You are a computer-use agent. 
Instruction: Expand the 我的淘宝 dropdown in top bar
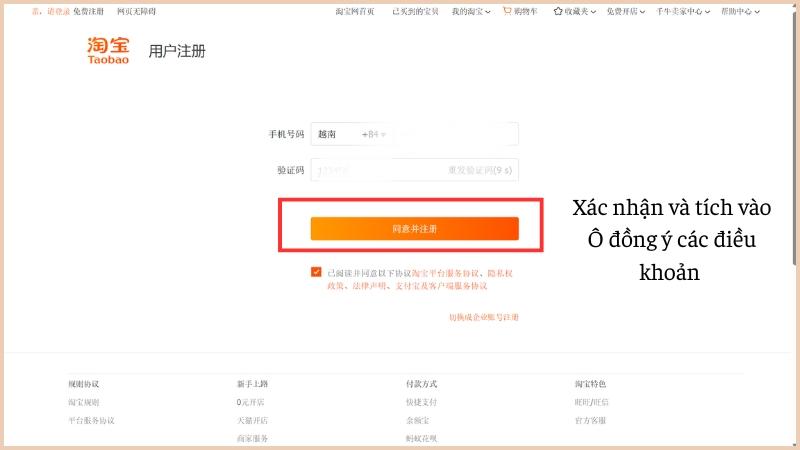(x=471, y=11)
